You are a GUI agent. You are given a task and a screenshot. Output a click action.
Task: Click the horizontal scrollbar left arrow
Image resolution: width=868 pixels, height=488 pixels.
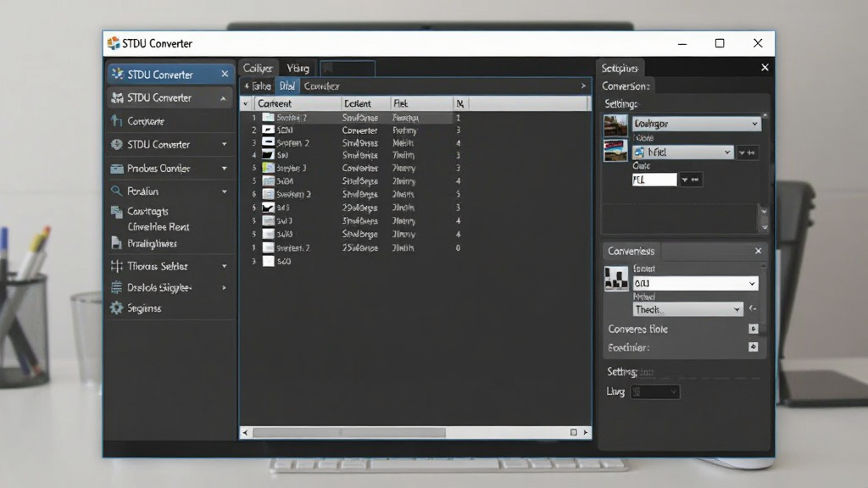[245, 433]
